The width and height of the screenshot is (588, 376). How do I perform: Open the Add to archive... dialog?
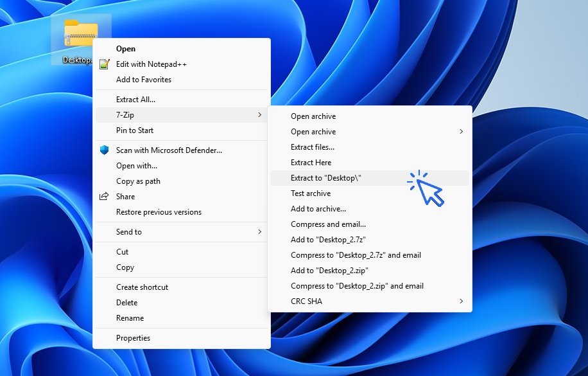point(318,209)
